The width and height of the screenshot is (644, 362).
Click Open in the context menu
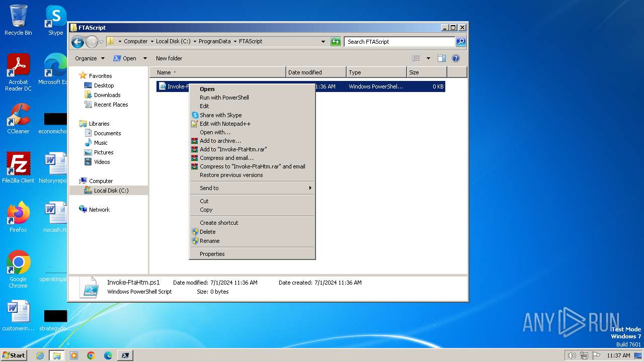[252, 89]
